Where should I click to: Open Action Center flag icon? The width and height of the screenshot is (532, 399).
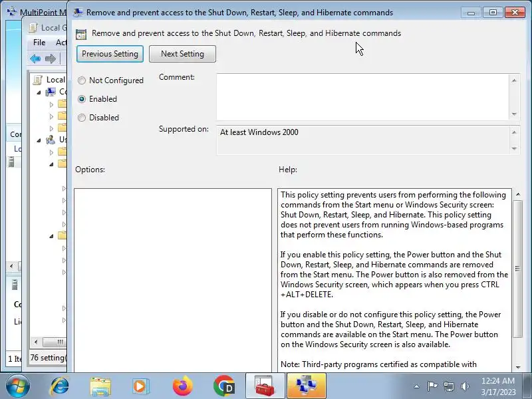[432, 386]
